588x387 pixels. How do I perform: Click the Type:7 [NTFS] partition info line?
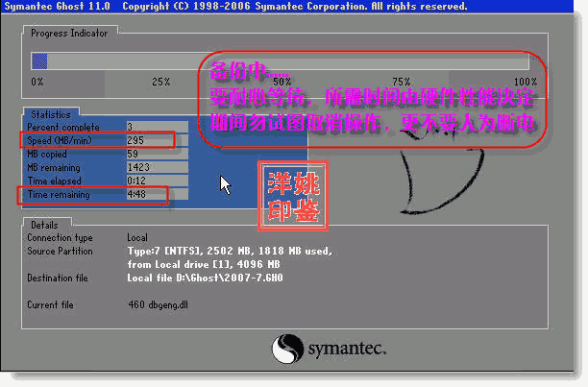click(230, 251)
